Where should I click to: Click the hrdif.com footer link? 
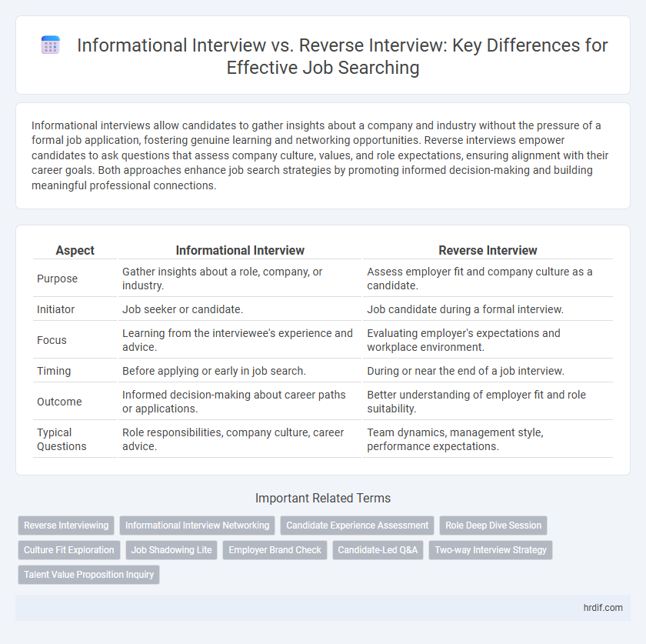(603, 608)
